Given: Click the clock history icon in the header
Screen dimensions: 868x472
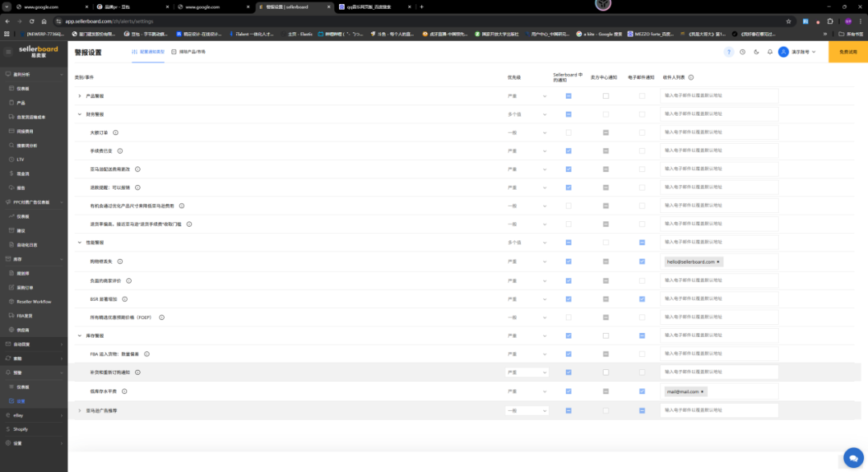Looking at the screenshot, I should [x=743, y=52].
